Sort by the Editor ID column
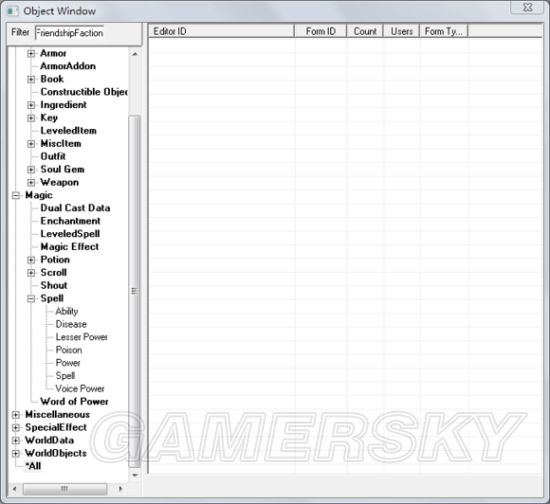This screenshot has height=504, width=550. click(221, 31)
